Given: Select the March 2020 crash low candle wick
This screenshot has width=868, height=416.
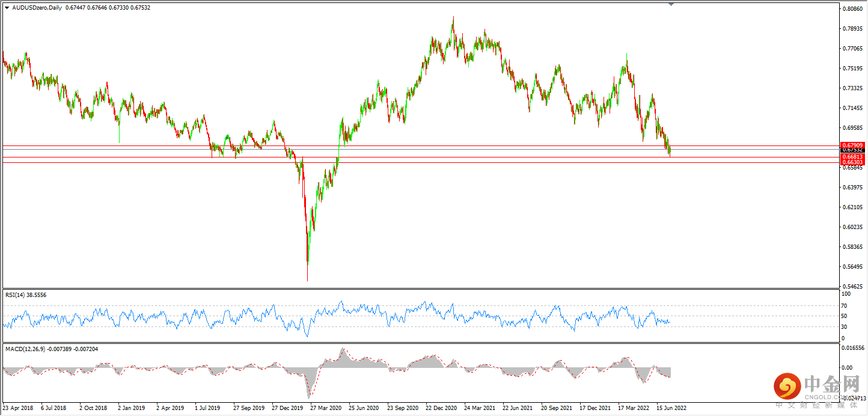Looking at the screenshot, I should 308,274.
